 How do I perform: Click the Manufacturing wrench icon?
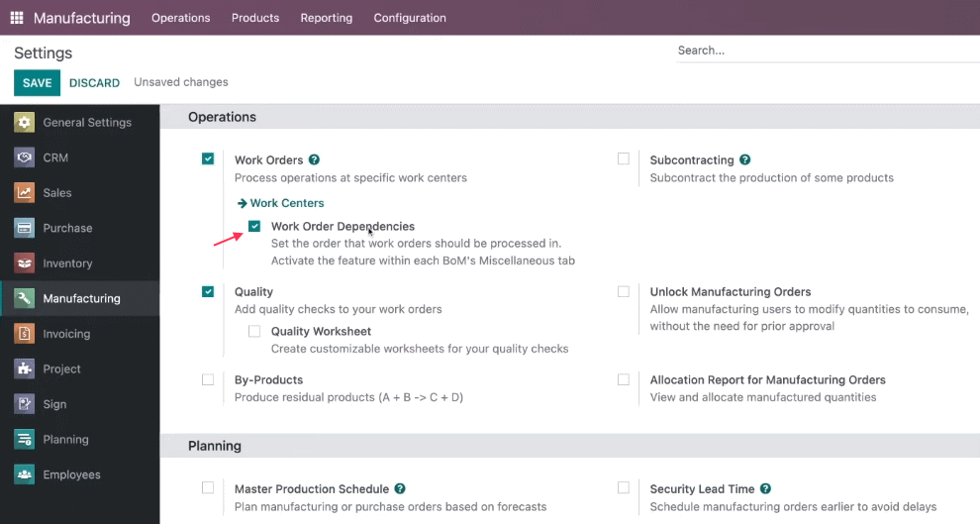tap(25, 298)
